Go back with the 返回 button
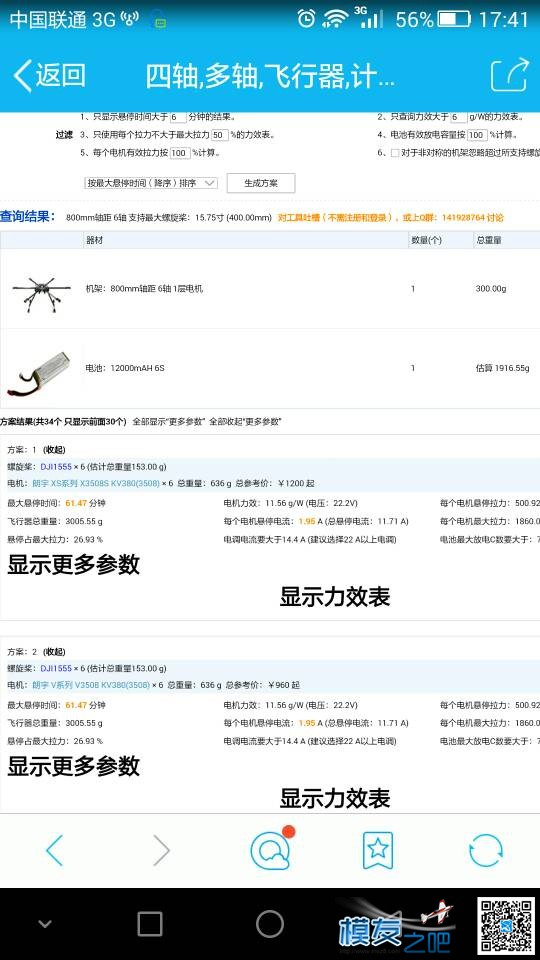The height and width of the screenshot is (960, 540). [x=50, y=76]
